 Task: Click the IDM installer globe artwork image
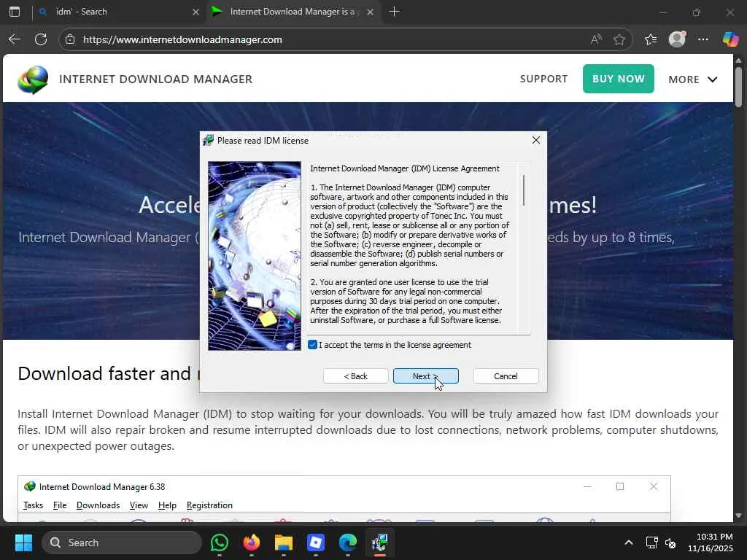(x=255, y=256)
